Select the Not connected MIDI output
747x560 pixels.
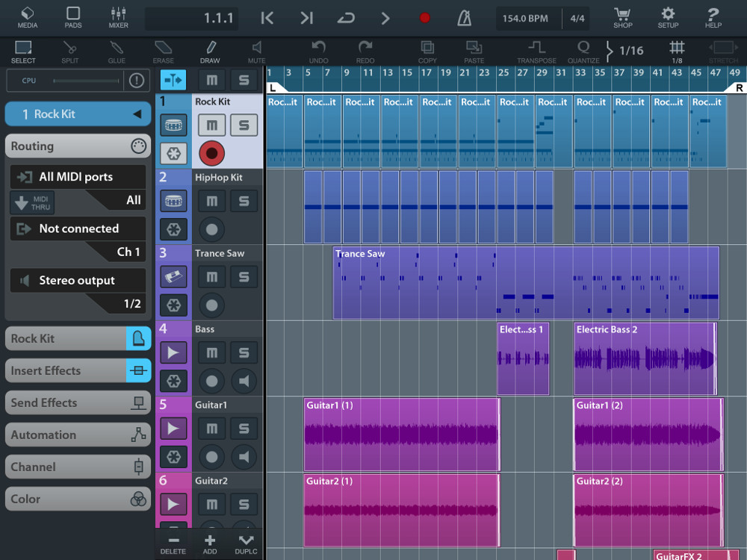pos(78,228)
